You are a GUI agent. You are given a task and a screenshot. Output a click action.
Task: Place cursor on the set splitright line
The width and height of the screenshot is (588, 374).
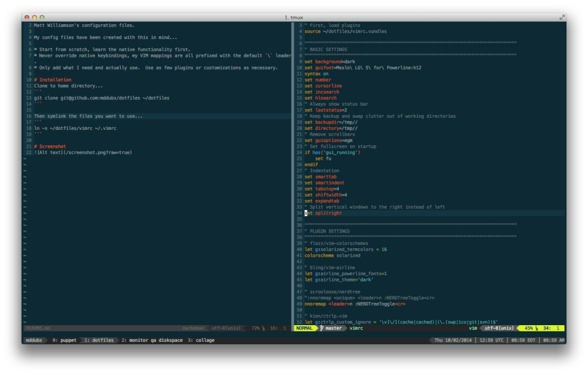(324, 213)
